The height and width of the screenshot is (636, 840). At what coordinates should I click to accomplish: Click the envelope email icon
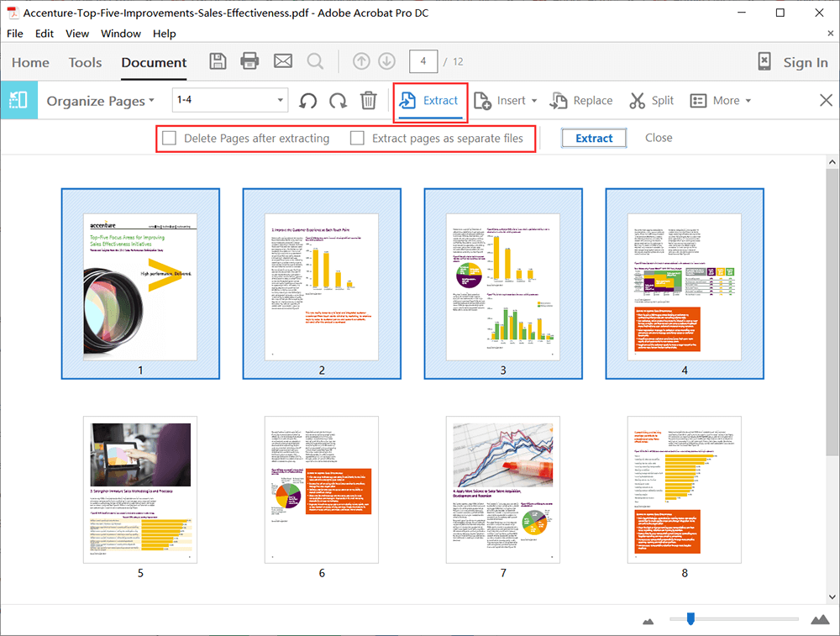[282, 61]
